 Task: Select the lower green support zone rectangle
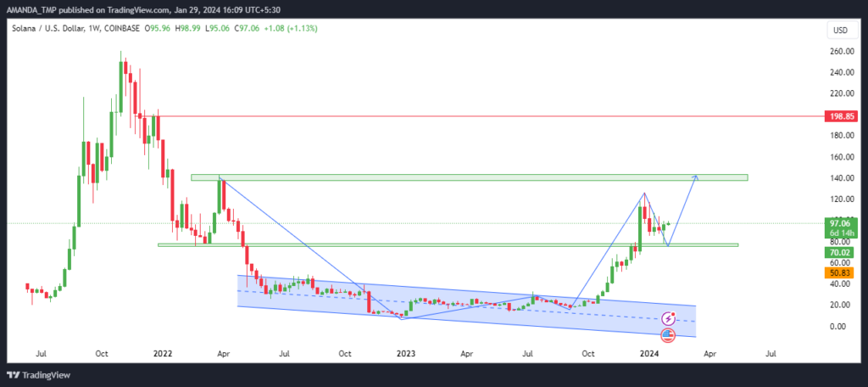pyautogui.click(x=448, y=244)
